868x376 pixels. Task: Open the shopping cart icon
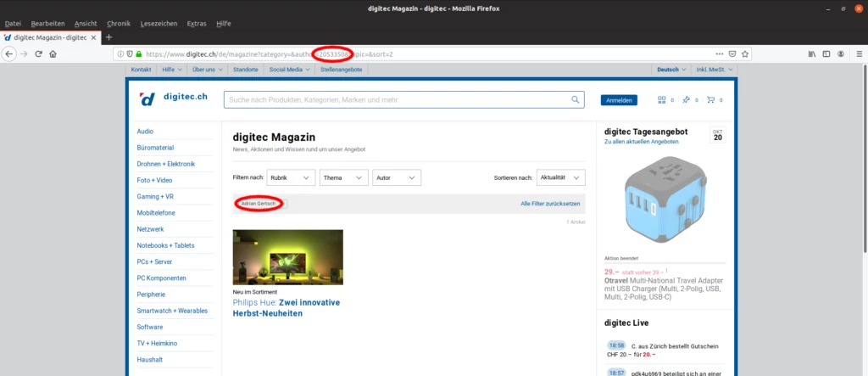711,100
